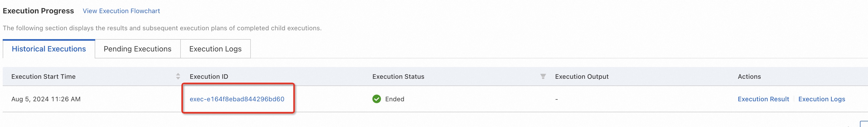Sort by Execution Start Time arrows icon
Image resolution: width=868 pixels, height=127 pixels.
coord(178,76)
